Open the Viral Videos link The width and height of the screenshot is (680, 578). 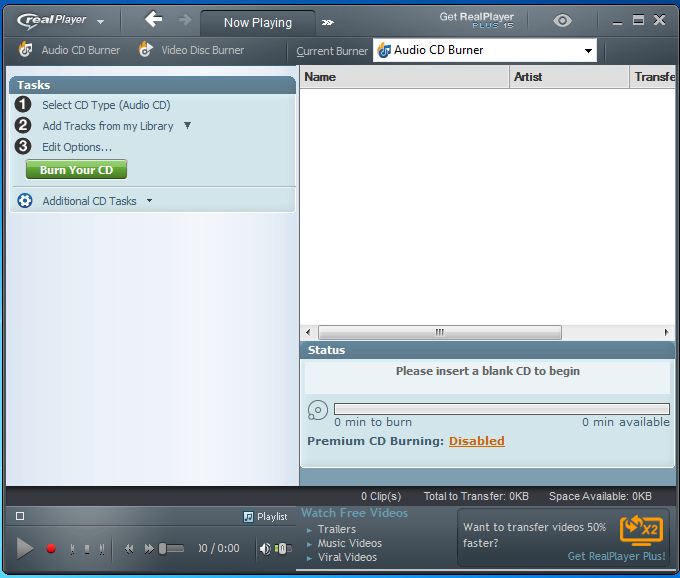(x=347, y=557)
